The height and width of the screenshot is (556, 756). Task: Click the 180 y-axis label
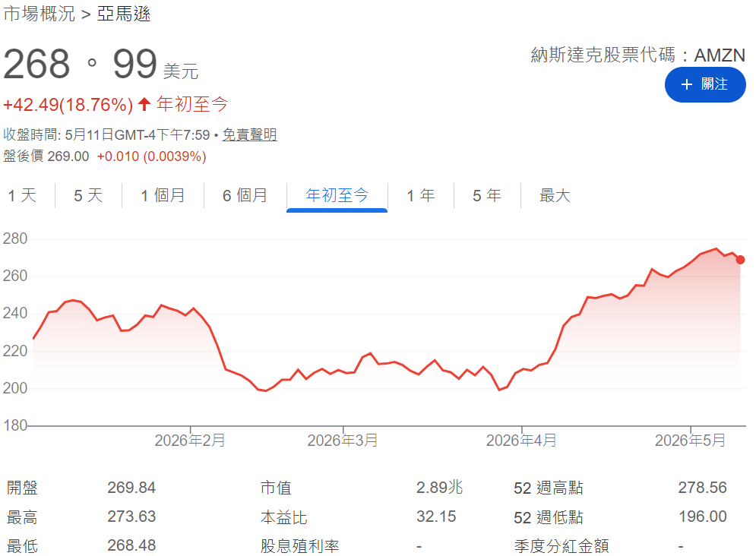pos(15,425)
